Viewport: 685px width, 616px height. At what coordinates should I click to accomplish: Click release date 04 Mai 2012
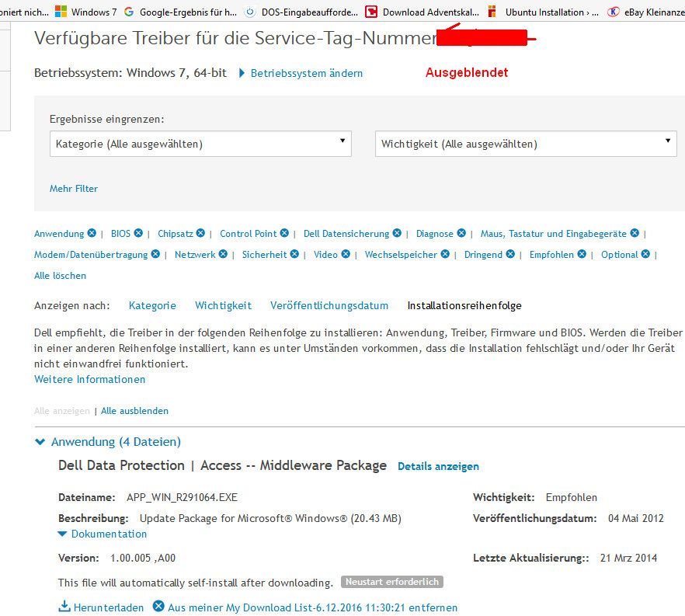click(x=635, y=518)
